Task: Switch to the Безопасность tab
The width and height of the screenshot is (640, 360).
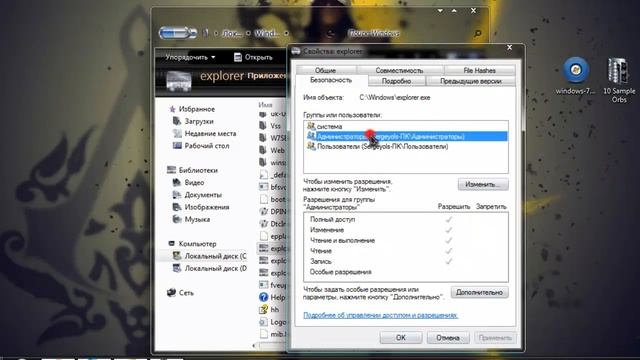Action: [x=331, y=80]
